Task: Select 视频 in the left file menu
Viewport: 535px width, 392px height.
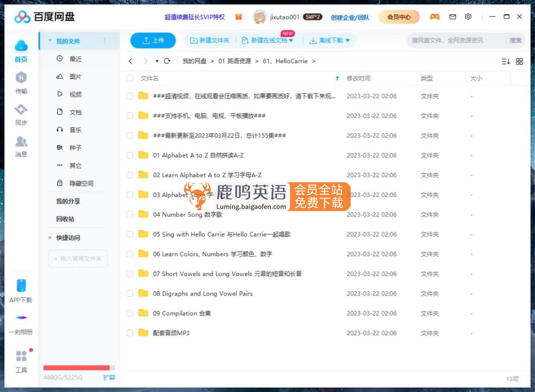Action: (x=75, y=94)
